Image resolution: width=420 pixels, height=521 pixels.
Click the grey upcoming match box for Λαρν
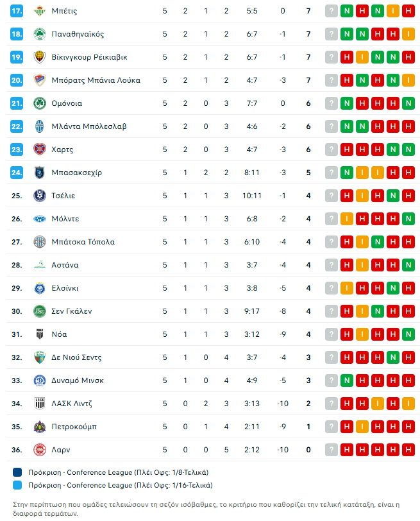331,450
